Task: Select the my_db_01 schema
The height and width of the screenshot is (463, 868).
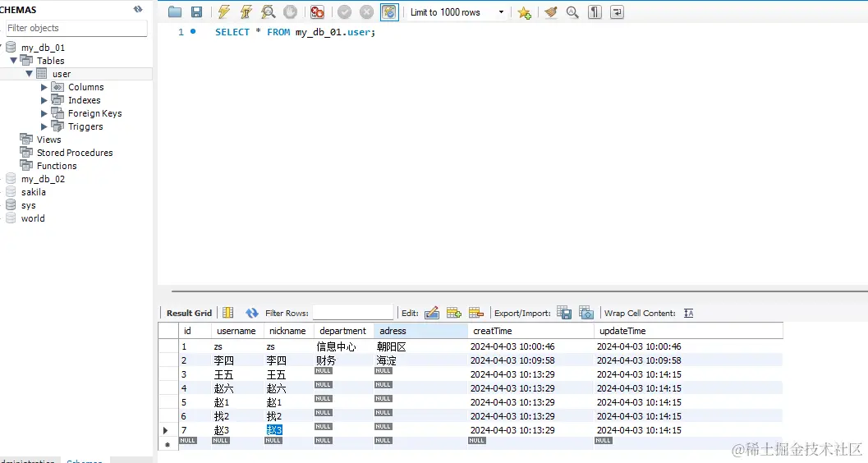Action: (x=43, y=48)
